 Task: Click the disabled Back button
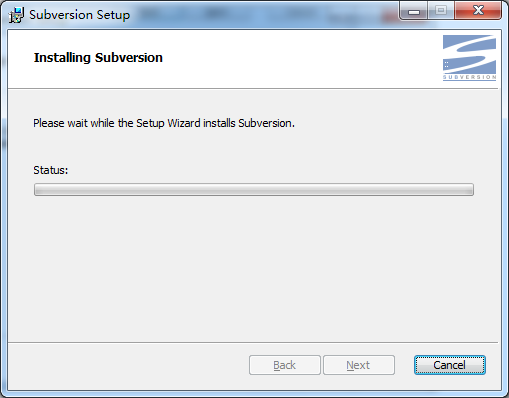pyautogui.click(x=285, y=365)
